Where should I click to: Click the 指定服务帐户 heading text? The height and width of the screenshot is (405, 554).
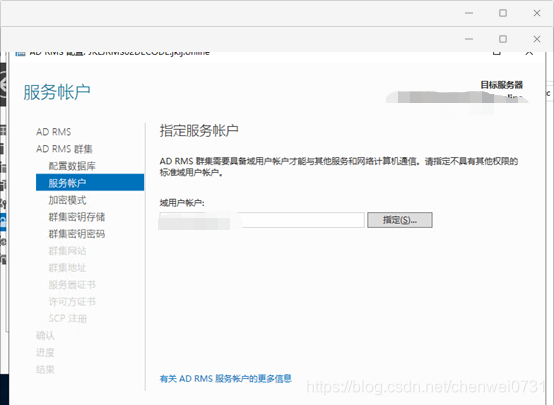pyautogui.click(x=199, y=130)
